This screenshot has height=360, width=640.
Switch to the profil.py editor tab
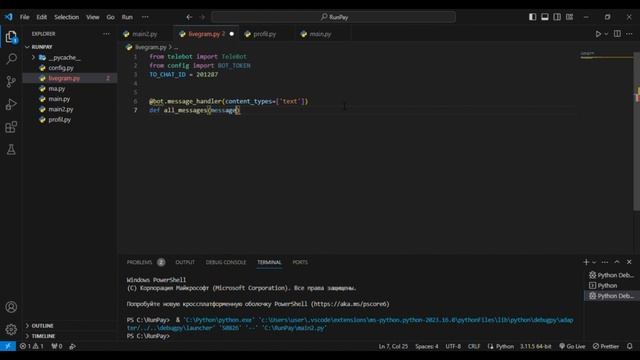pos(264,34)
